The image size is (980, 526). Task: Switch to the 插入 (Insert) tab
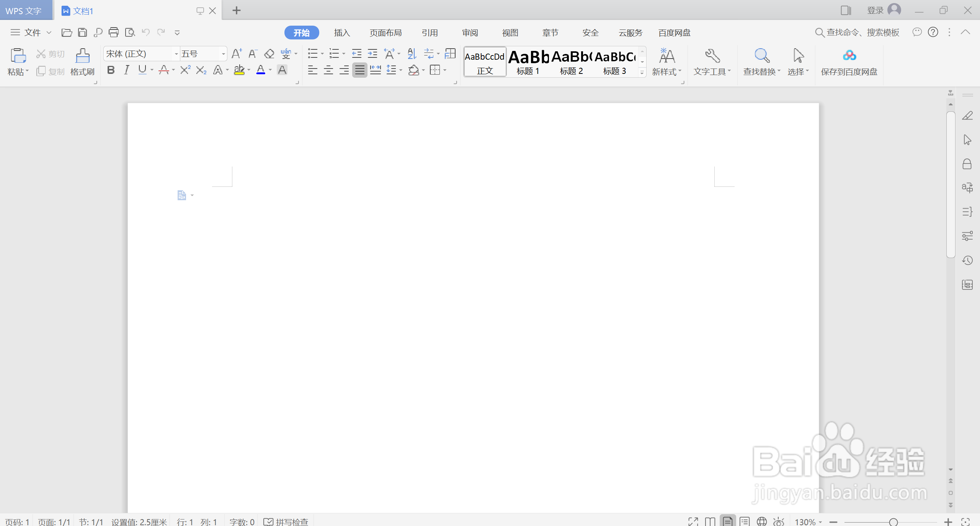pyautogui.click(x=342, y=33)
